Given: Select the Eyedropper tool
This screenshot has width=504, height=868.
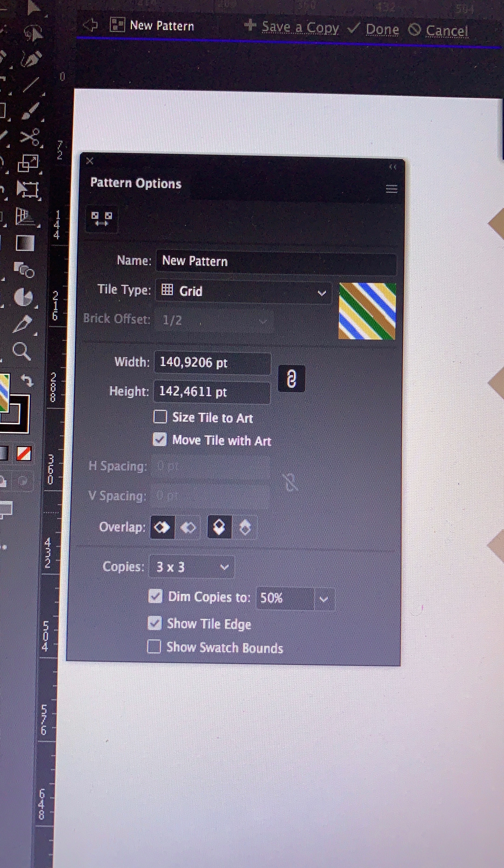Looking at the screenshot, I should pyautogui.click(x=22, y=324).
